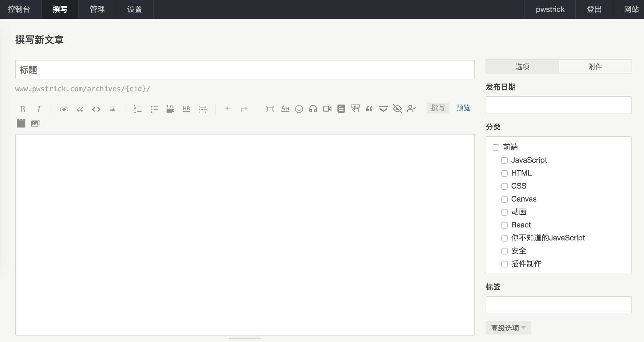Insert the read-more break icon
644x342 pixels.
pos(203,109)
